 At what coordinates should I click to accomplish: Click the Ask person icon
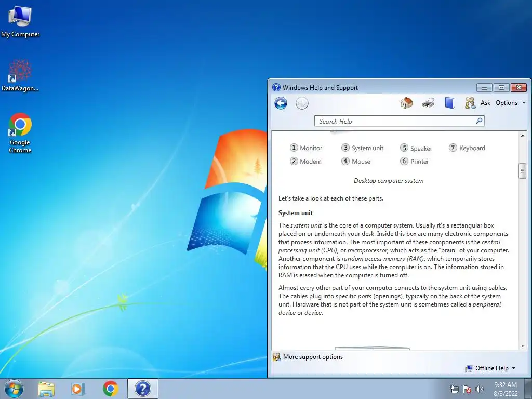(x=470, y=103)
